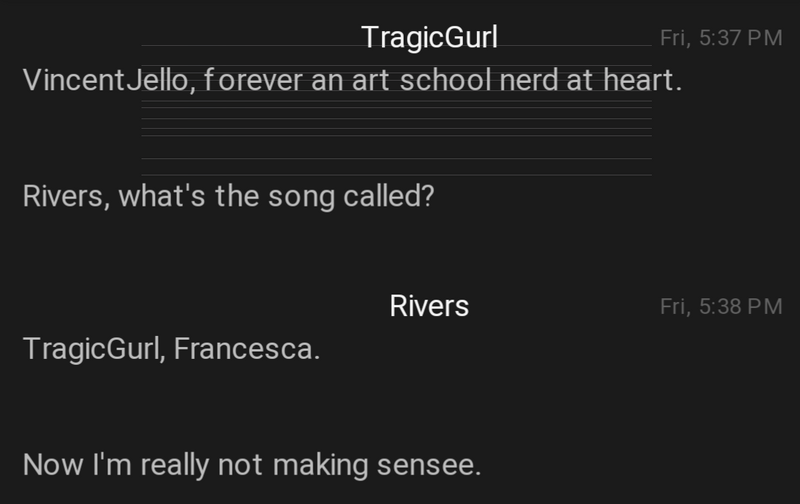
Task: Click the word Francesca in Rivers' reply
Action: [x=247, y=350]
